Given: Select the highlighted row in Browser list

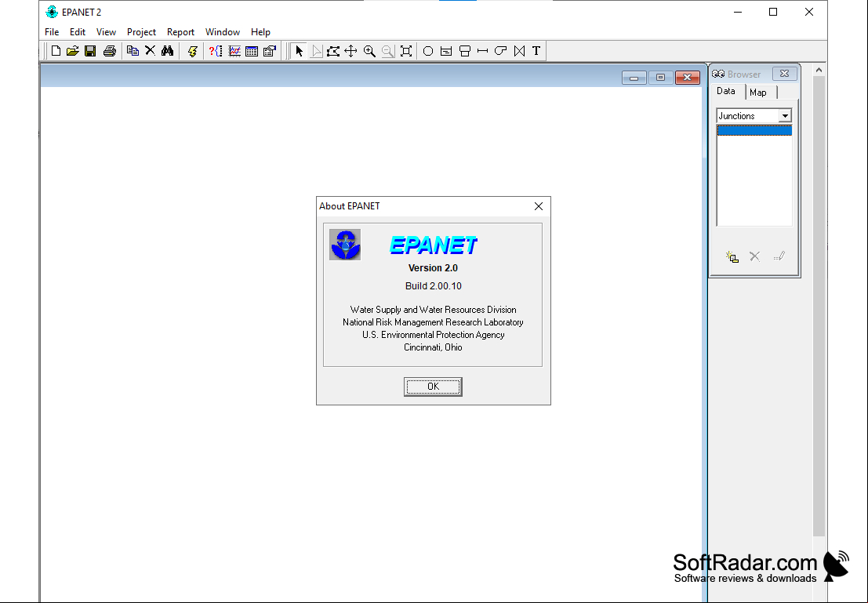Looking at the screenshot, I should click(754, 130).
